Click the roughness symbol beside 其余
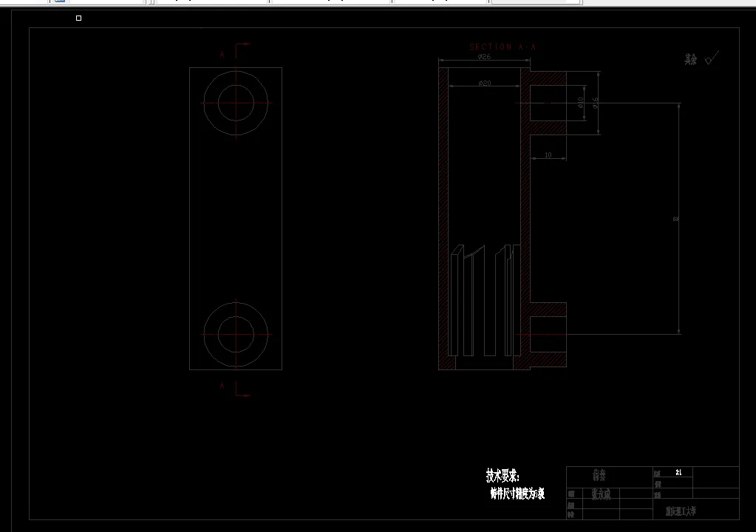 click(712, 58)
